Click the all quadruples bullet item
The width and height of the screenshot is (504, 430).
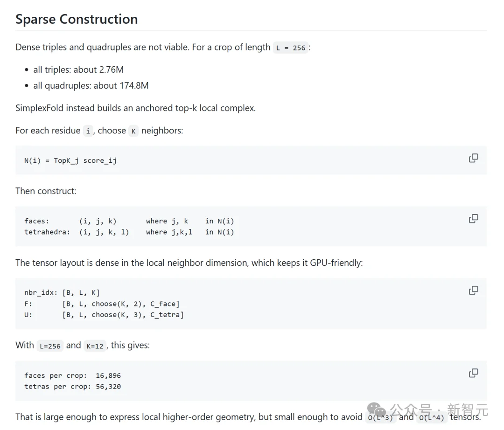(x=91, y=86)
